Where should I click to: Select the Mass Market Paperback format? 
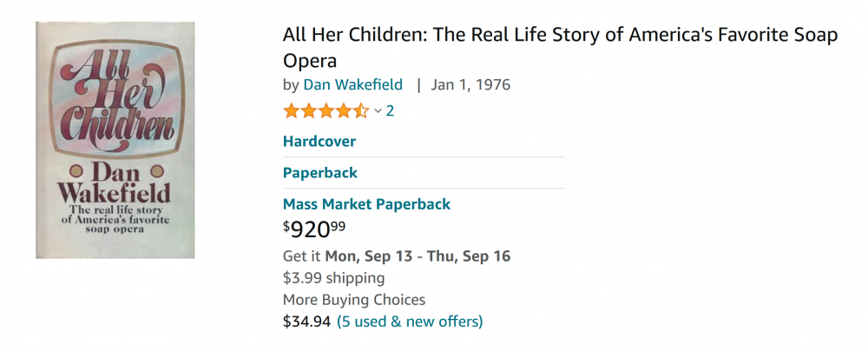366,204
